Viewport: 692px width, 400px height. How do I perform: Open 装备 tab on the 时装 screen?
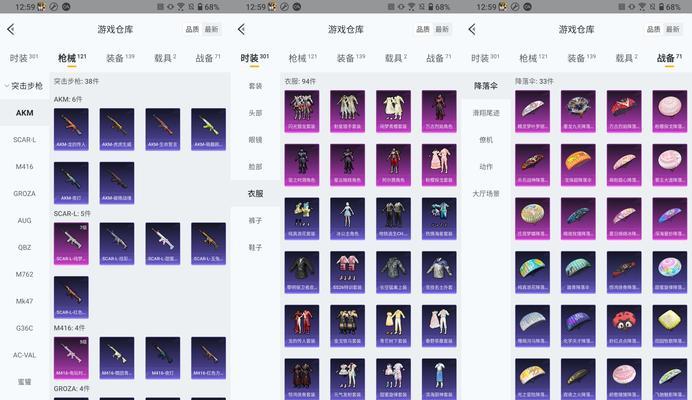pyautogui.click(x=351, y=58)
